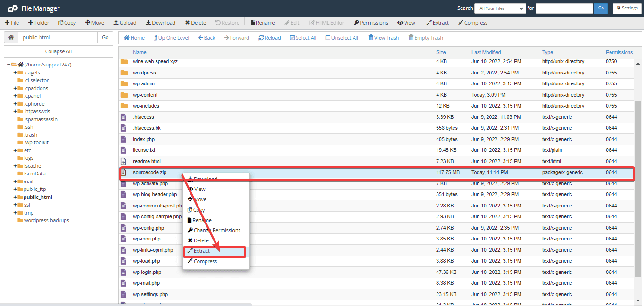This screenshot has width=644, height=306.
Task: Choose Extract in the context menu
Action: (x=202, y=251)
